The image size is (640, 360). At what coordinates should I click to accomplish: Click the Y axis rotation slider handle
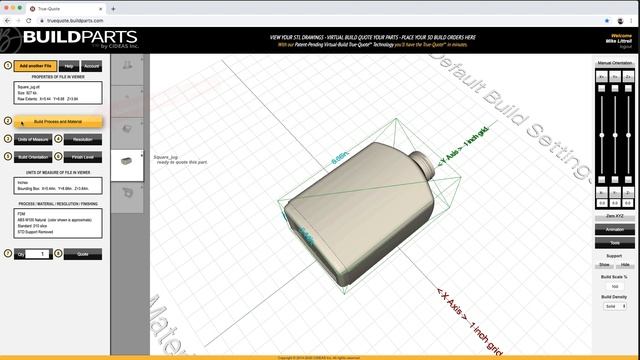[x=615, y=135]
